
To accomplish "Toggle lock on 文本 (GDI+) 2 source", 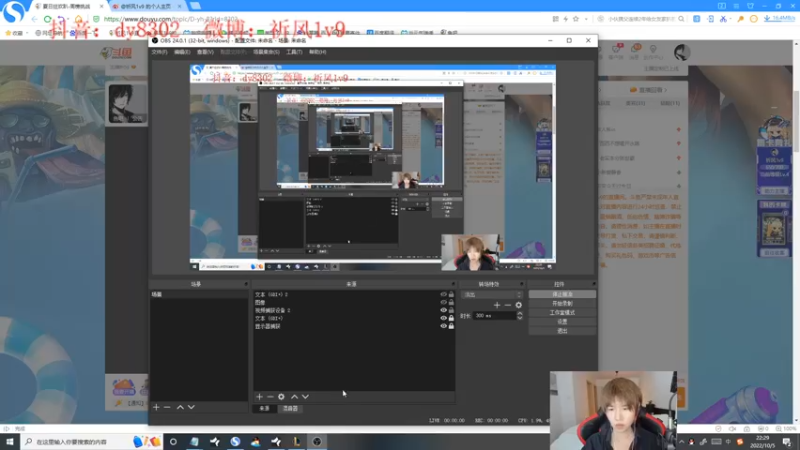I will click(x=451, y=294).
